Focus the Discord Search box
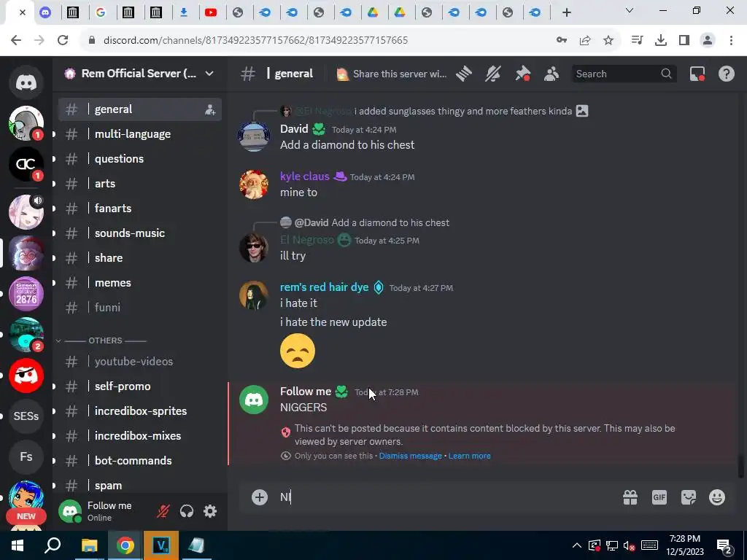Viewport: 747px width, 560px height. click(624, 74)
